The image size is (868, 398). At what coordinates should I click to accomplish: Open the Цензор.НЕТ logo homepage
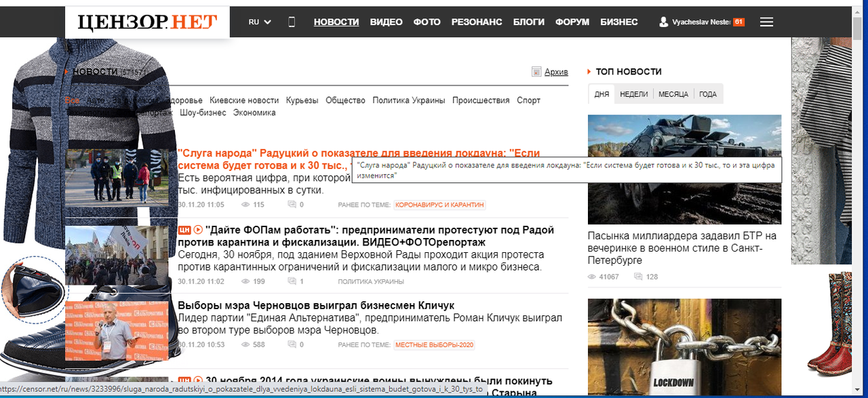[x=147, y=22]
